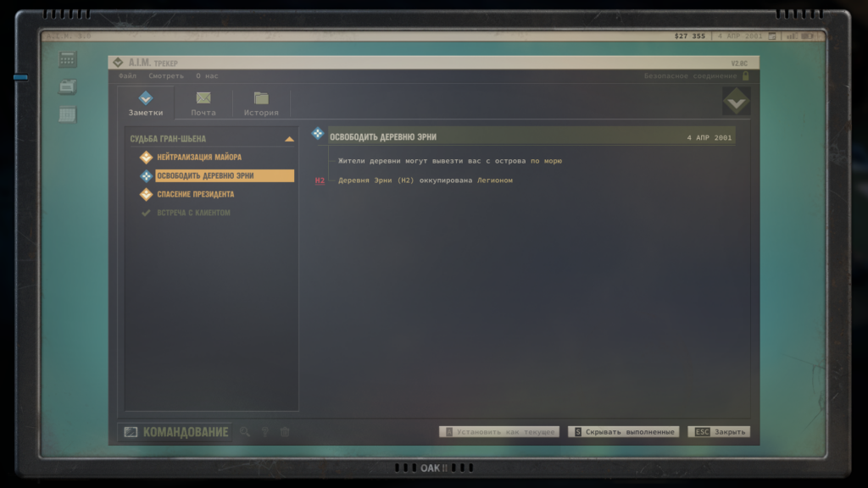Select the Нейтрализация майора quest
This screenshot has height=488, width=868.
(x=198, y=158)
